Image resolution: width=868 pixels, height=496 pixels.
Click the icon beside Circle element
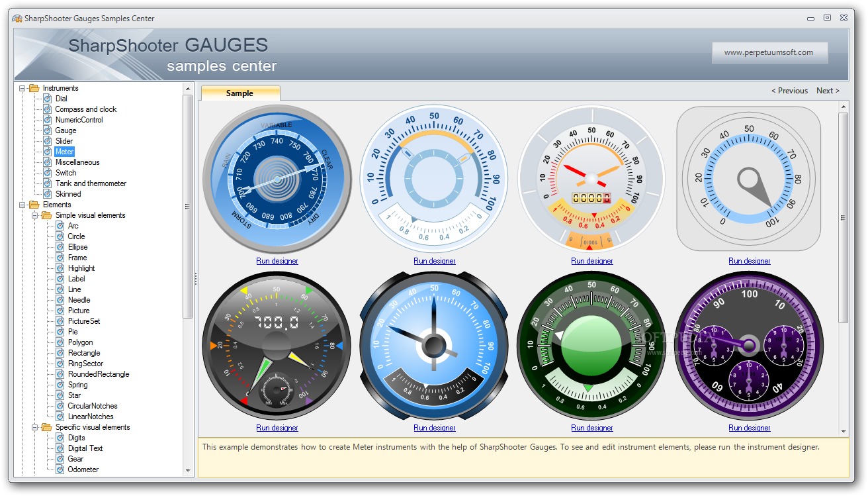60,236
